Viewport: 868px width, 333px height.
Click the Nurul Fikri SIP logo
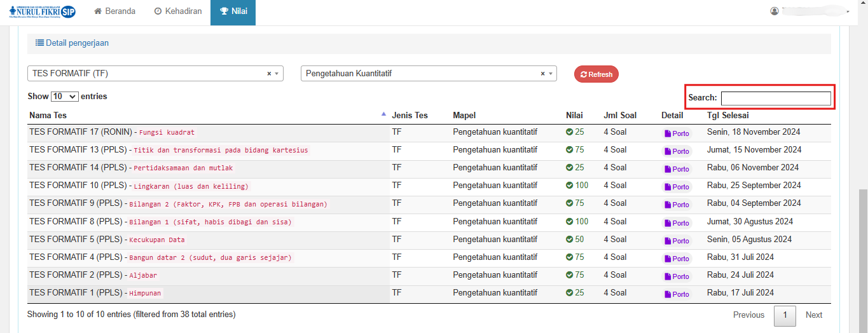coord(42,11)
